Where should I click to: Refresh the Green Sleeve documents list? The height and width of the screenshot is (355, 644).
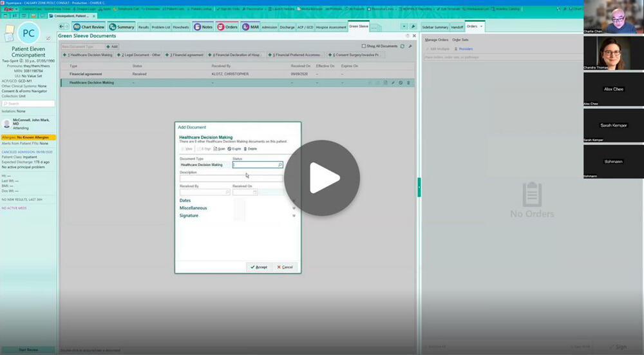pyautogui.click(x=402, y=46)
